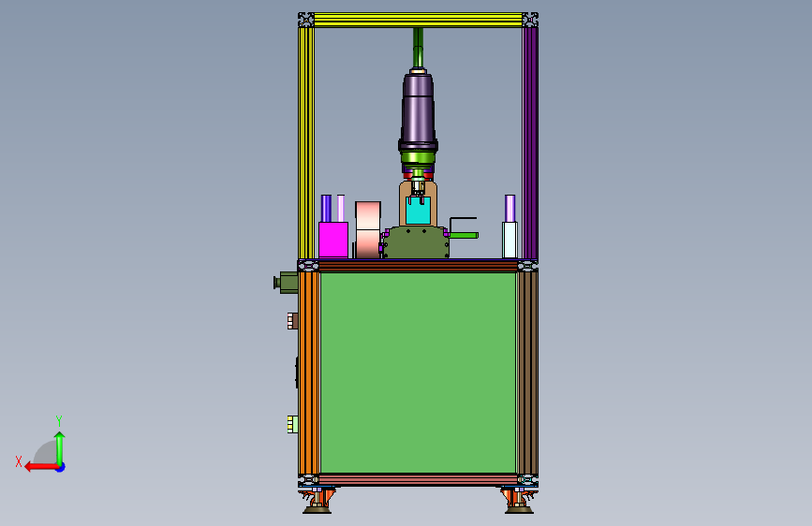The width and height of the screenshot is (812, 526).
Task: Click the red X axis arrow on triad
Action: (x=41, y=467)
